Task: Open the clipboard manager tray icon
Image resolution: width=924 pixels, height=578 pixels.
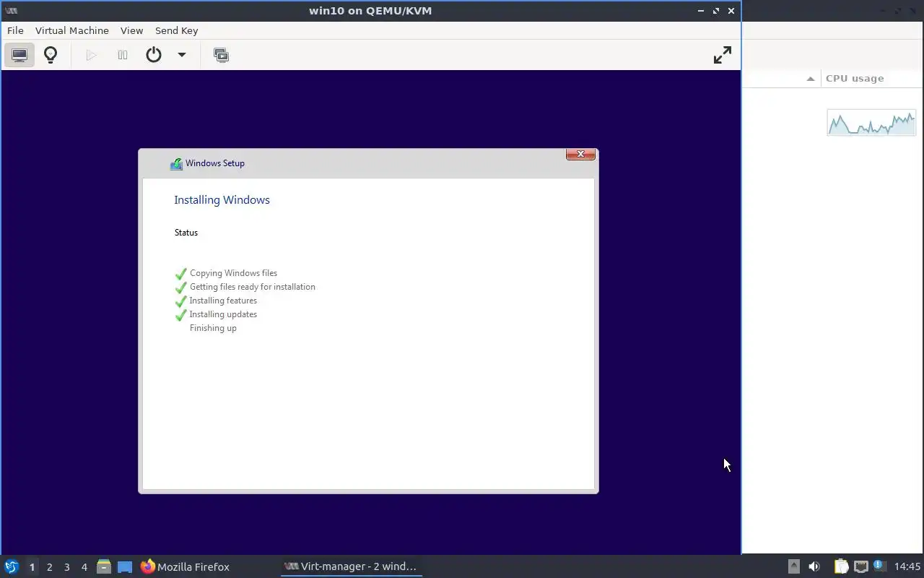Action: pos(841,566)
